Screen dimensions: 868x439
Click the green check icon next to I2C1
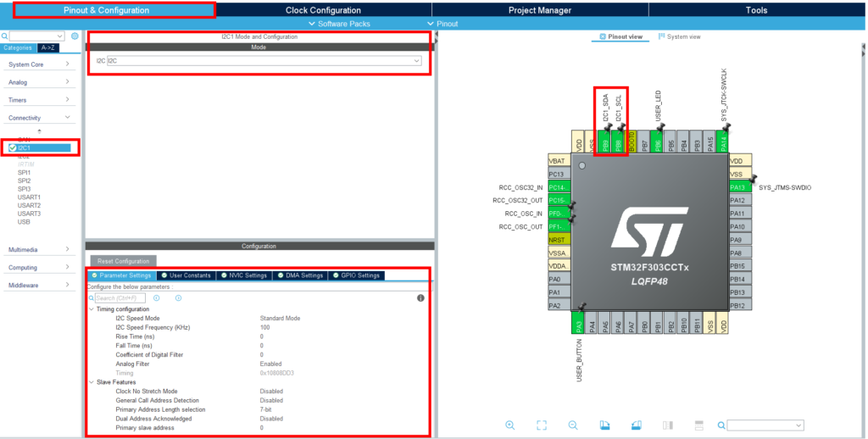[13, 147]
